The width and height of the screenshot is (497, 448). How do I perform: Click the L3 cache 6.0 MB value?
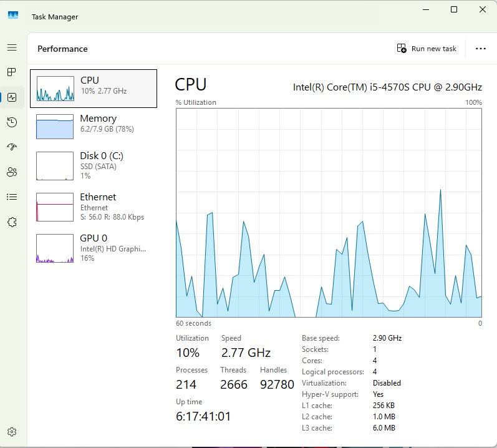(384, 427)
